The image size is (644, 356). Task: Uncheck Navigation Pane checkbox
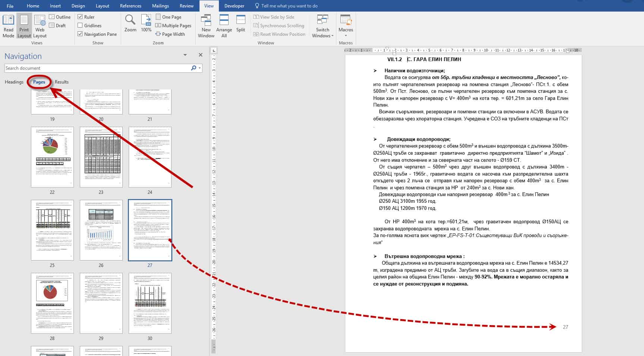[80, 34]
